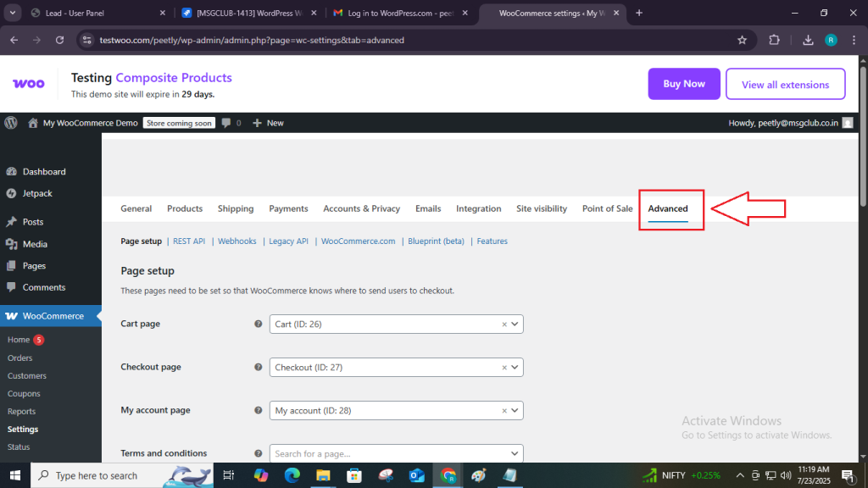Screen dimensions: 868x488
Task: Open the Emails settings tab
Action: tap(428, 208)
